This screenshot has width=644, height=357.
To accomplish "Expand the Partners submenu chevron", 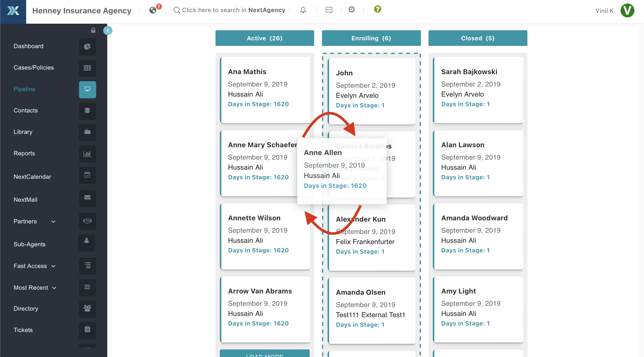I will coord(53,222).
